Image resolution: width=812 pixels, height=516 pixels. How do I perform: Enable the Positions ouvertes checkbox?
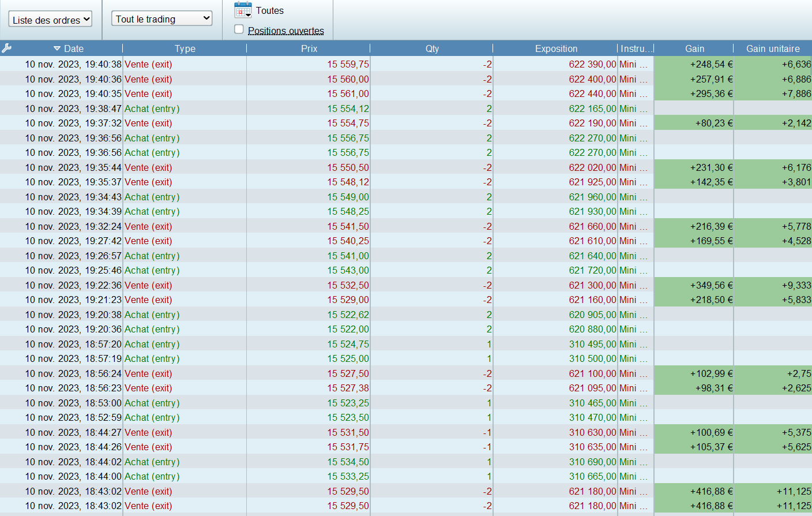click(x=239, y=29)
